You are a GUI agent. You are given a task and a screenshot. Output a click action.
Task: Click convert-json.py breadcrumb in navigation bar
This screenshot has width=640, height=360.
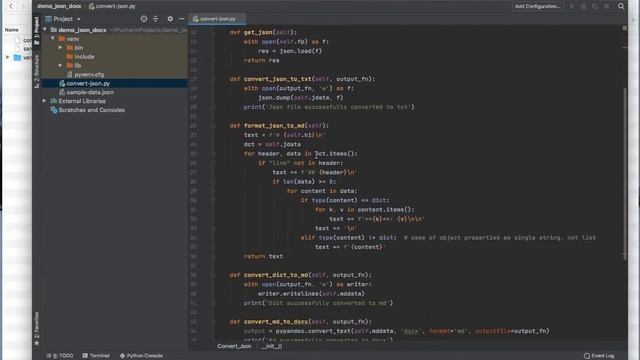pyautogui.click(x=112, y=6)
